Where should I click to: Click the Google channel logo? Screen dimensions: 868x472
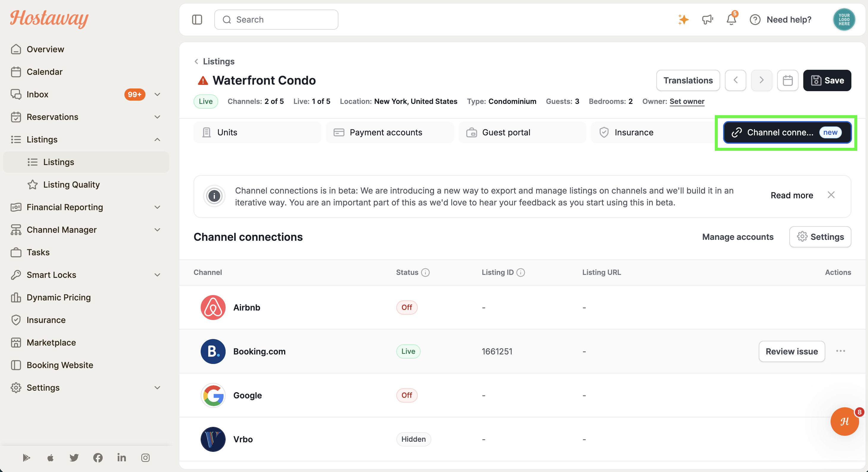213,395
